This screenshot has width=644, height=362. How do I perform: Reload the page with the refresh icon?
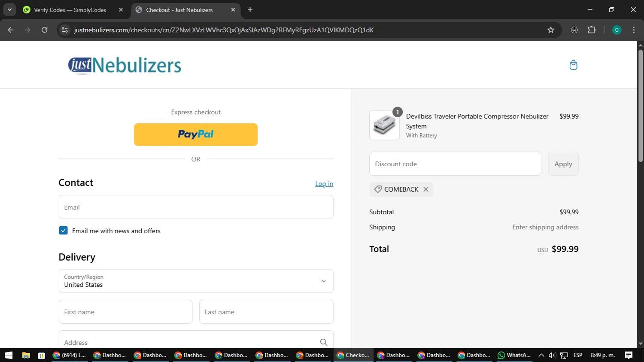coord(45,30)
